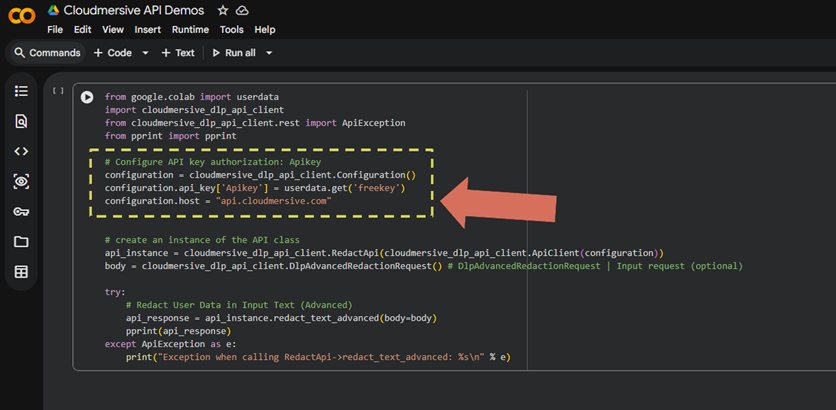The image size is (836, 410).
Task: Click the Colab logo icon
Action: (22, 16)
